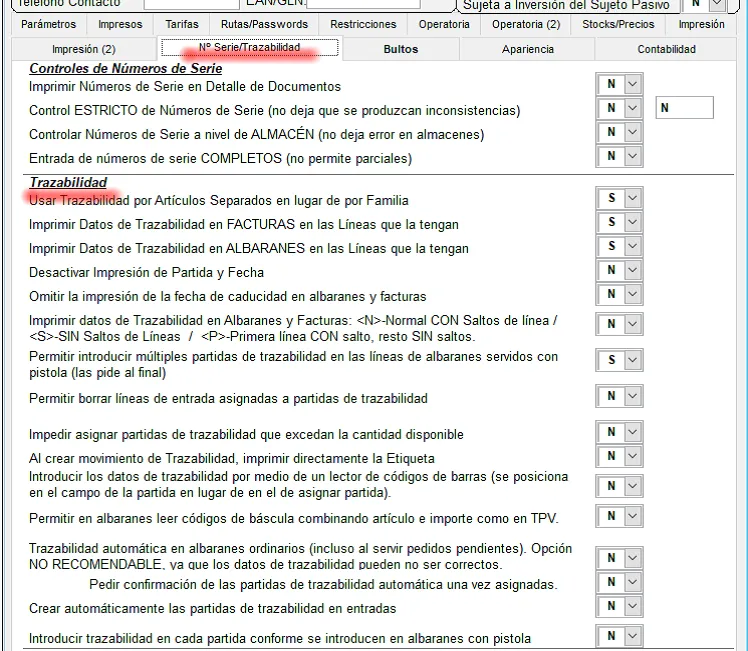The image size is (748, 651).
Task: Expand dropdown for Permitir borrar líneas de entrada
Action: [632, 397]
